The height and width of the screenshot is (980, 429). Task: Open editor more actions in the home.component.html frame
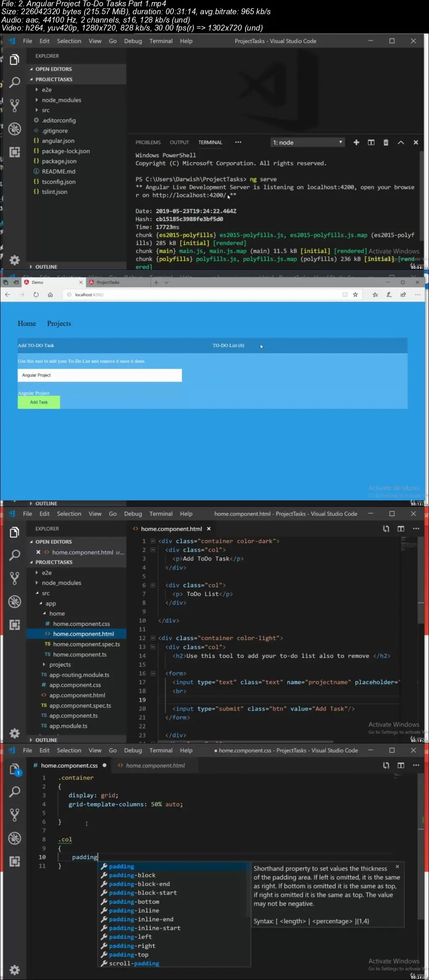[x=416, y=529]
